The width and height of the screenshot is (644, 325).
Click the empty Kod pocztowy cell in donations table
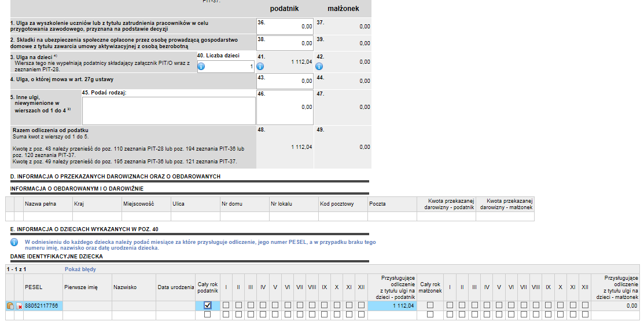coord(343,217)
